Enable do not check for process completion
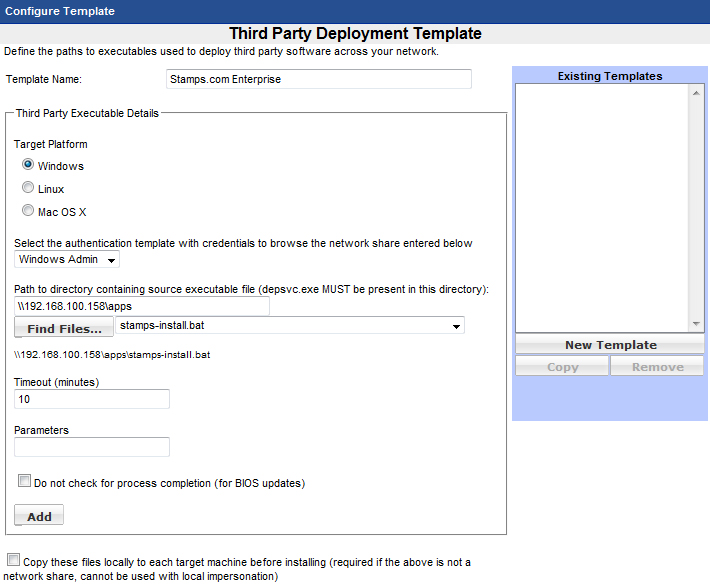 [25, 482]
